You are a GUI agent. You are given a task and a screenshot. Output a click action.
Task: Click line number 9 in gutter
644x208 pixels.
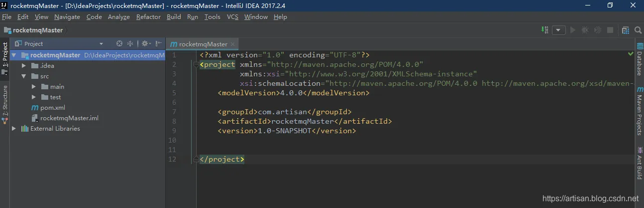[174, 131]
